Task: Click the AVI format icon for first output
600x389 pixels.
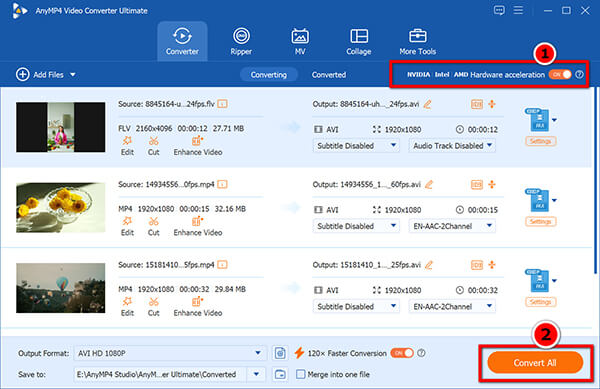Action: click(539, 120)
